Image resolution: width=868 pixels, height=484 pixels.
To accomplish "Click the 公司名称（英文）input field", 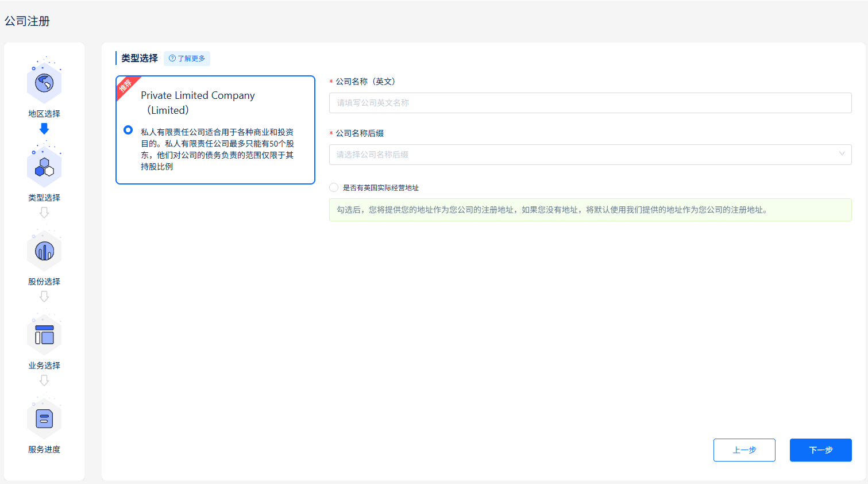I will (590, 103).
